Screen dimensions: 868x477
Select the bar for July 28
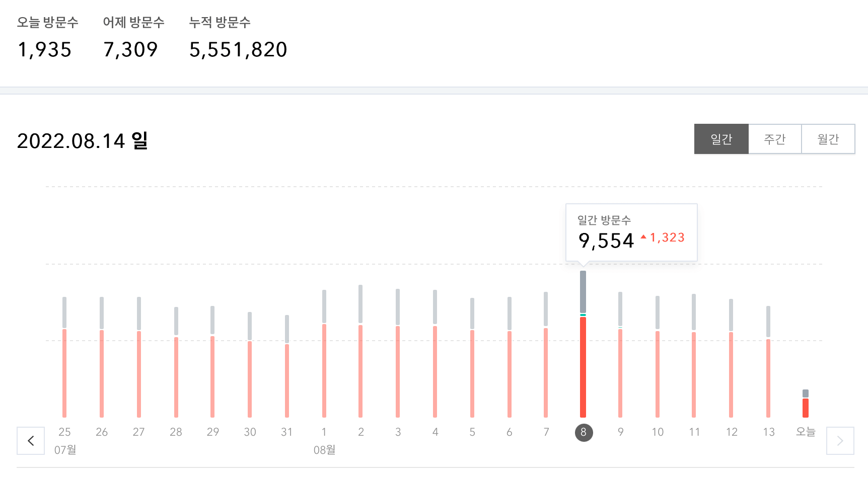click(176, 362)
